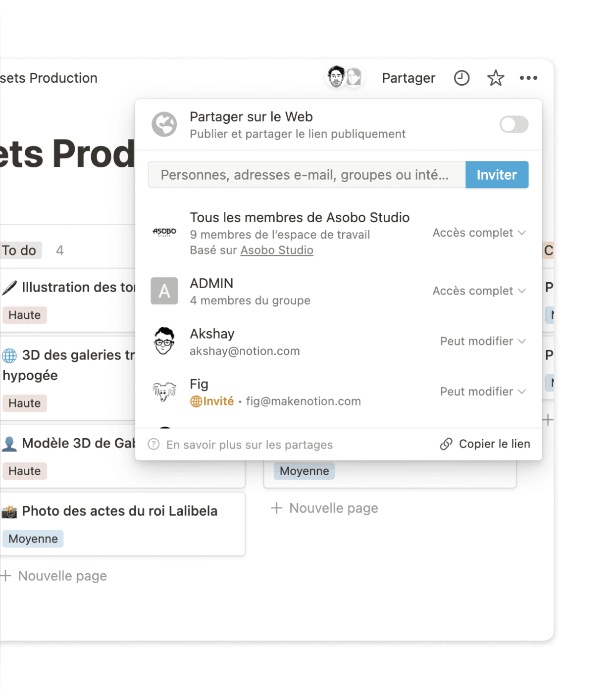Click Copier le lien
This screenshot has height=700, width=614.
[x=485, y=444]
